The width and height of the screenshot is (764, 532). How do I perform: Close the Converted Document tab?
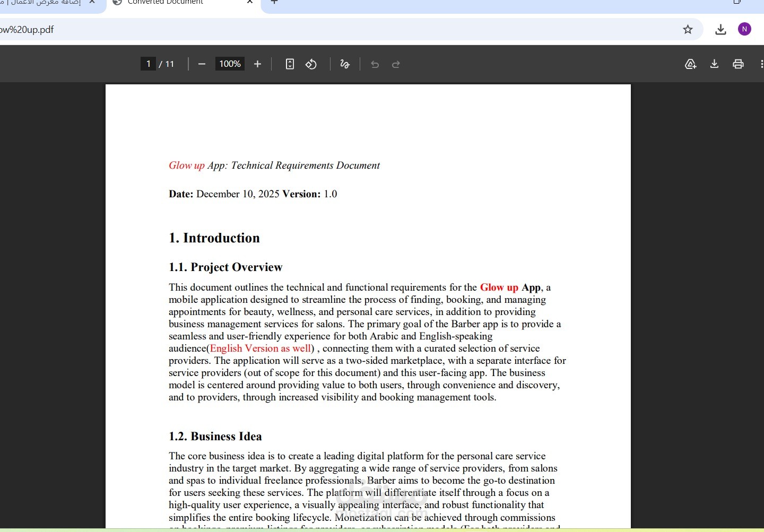(x=250, y=2)
